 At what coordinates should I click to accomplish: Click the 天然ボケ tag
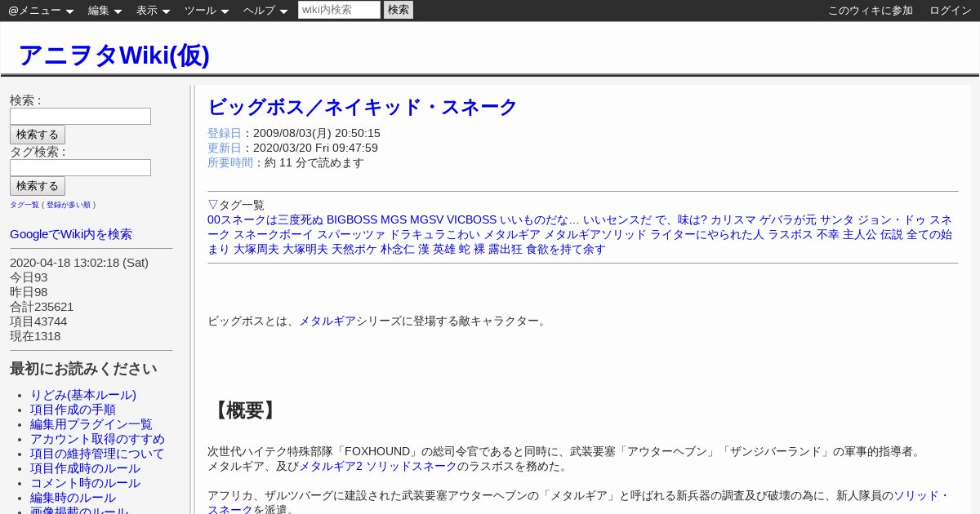tap(354, 249)
